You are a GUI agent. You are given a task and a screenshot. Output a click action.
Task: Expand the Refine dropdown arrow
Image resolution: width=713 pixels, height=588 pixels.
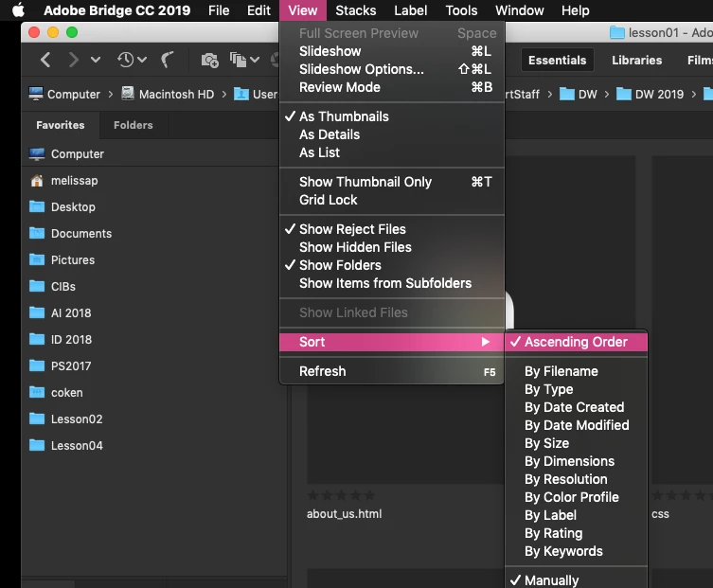(x=255, y=60)
